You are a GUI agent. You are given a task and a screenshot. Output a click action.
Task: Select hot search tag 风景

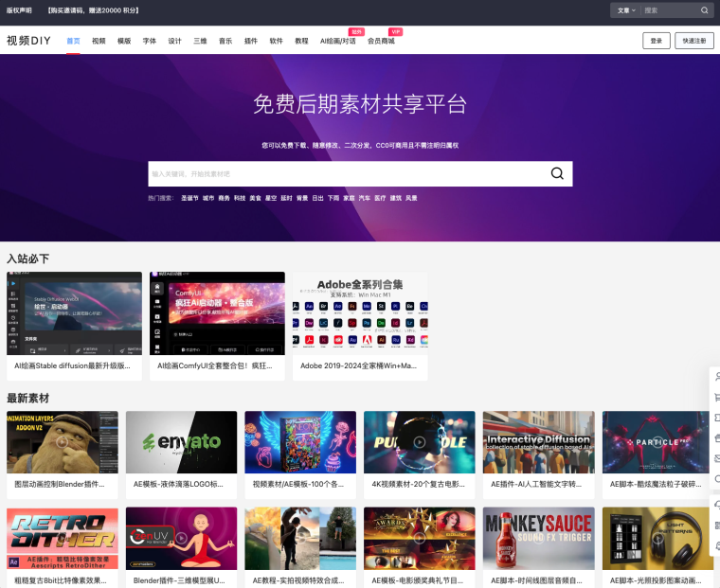click(411, 198)
